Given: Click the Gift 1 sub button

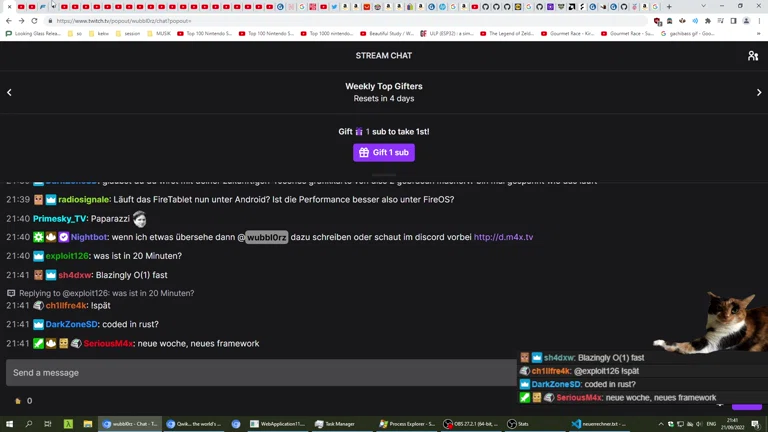Looking at the screenshot, I should click(x=384, y=152).
